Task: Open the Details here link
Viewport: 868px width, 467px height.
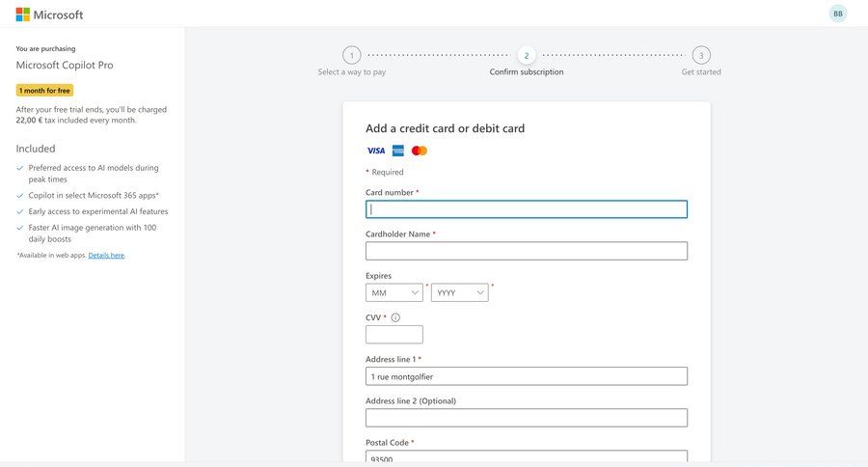Action: pyautogui.click(x=106, y=255)
